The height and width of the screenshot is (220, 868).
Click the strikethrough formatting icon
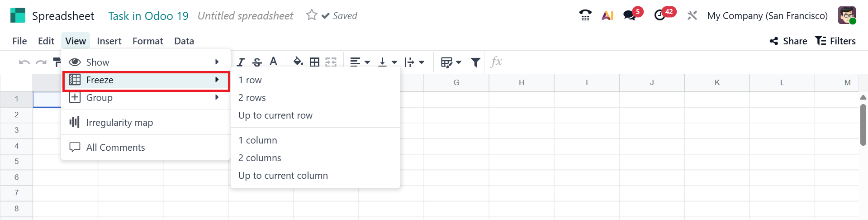[x=257, y=62]
